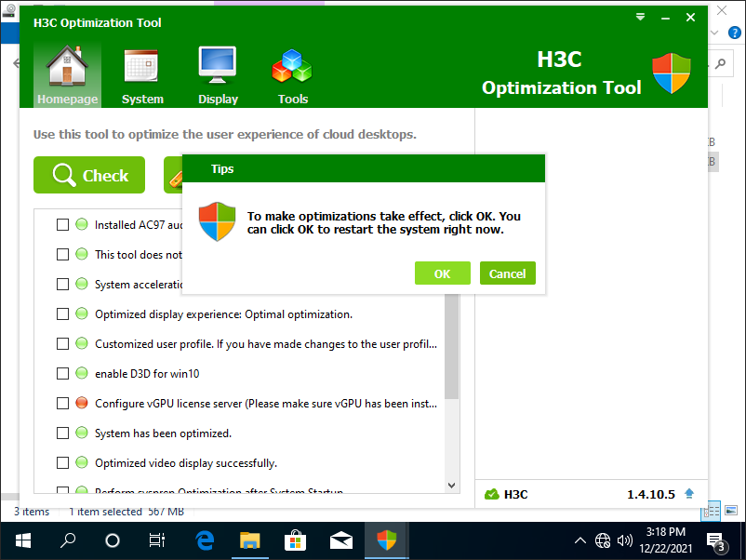Tick checkbox for System acceleration item
This screenshot has width=746, height=560.
[x=63, y=284]
